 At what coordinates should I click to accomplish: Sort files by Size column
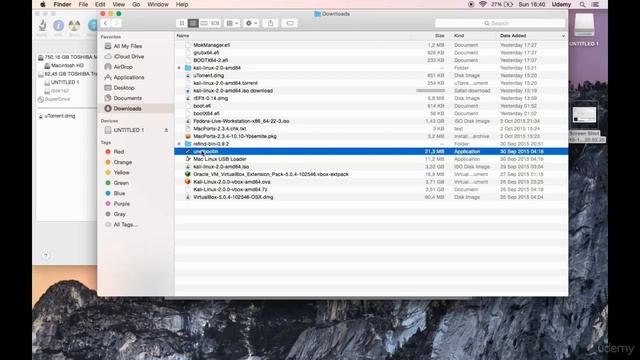(440, 36)
